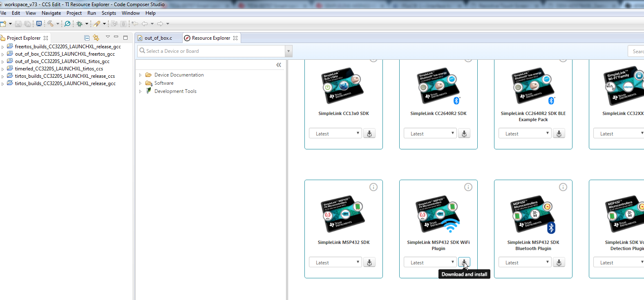The height and width of the screenshot is (300, 644).
Task: Go back with the left arrow icon
Action: click(145, 24)
